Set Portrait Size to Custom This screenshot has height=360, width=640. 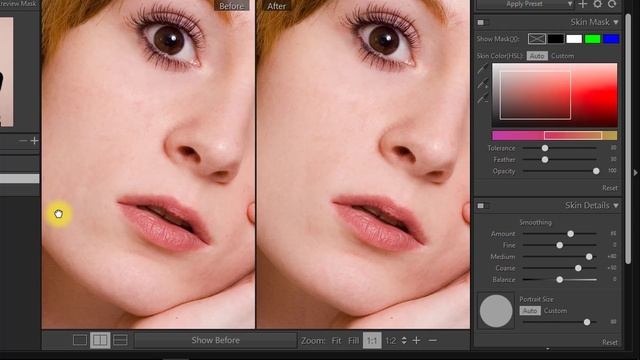pyautogui.click(x=556, y=311)
